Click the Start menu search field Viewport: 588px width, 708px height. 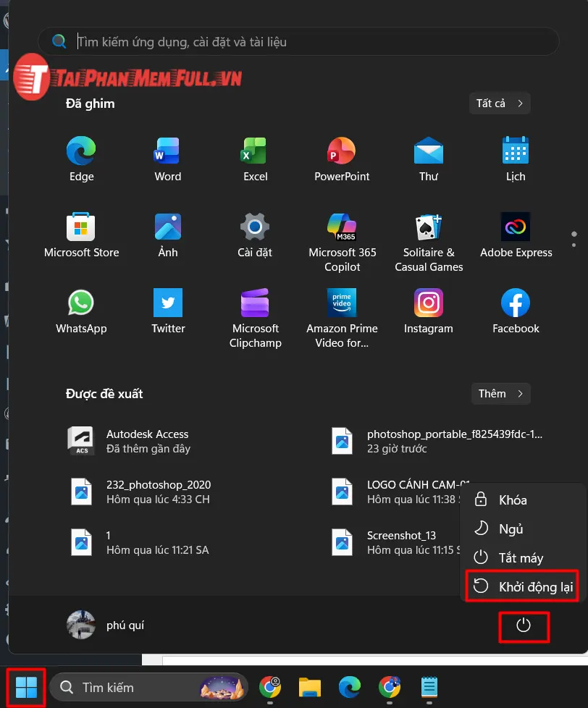(298, 42)
